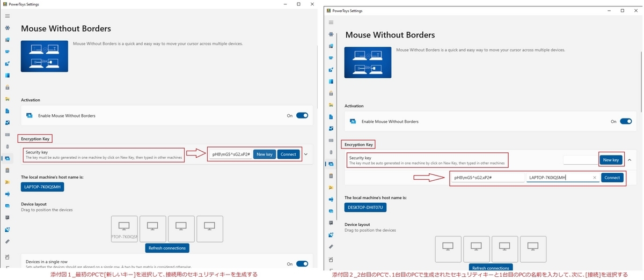Screen dimensions: 644x280
Task: Click the LAPTOP-7K0IQSMH host name button
Action: tap(42, 187)
